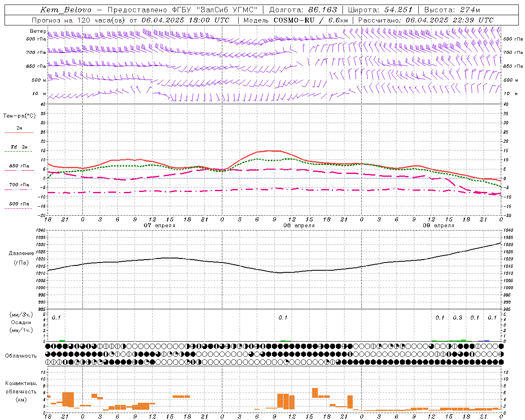Click the station name Kem_Belovo in header

click(66, 10)
